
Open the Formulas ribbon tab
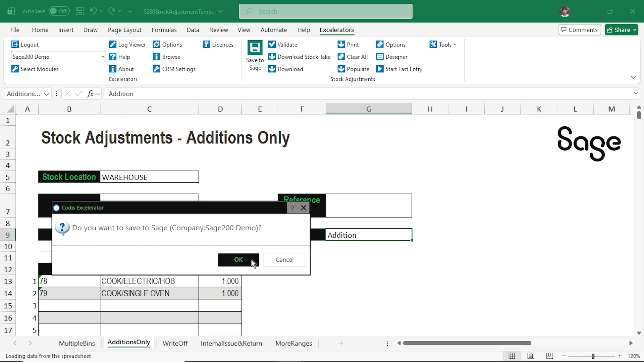coord(164,30)
